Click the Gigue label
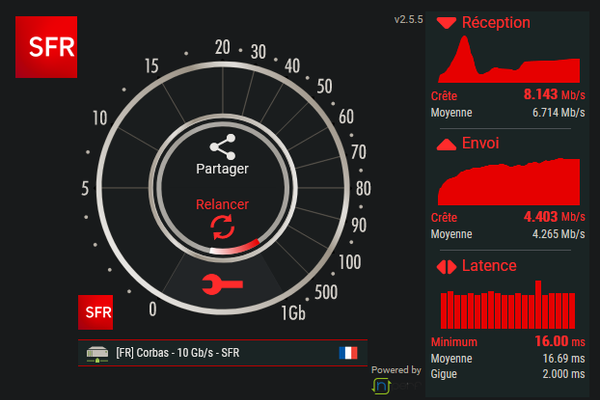Image resolution: width=600 pixels, height=400 pixels. coord(444,374)
